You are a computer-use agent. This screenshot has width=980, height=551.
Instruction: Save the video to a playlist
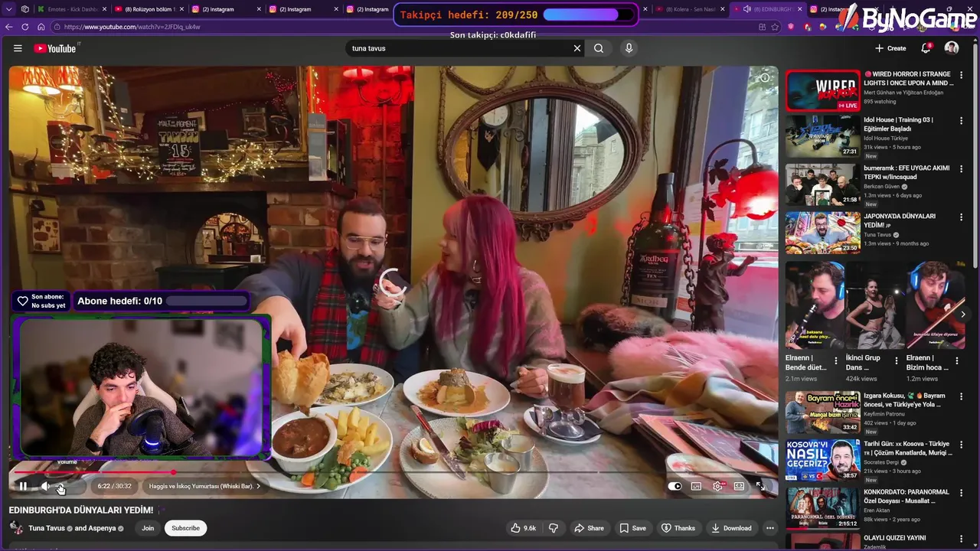633,528
